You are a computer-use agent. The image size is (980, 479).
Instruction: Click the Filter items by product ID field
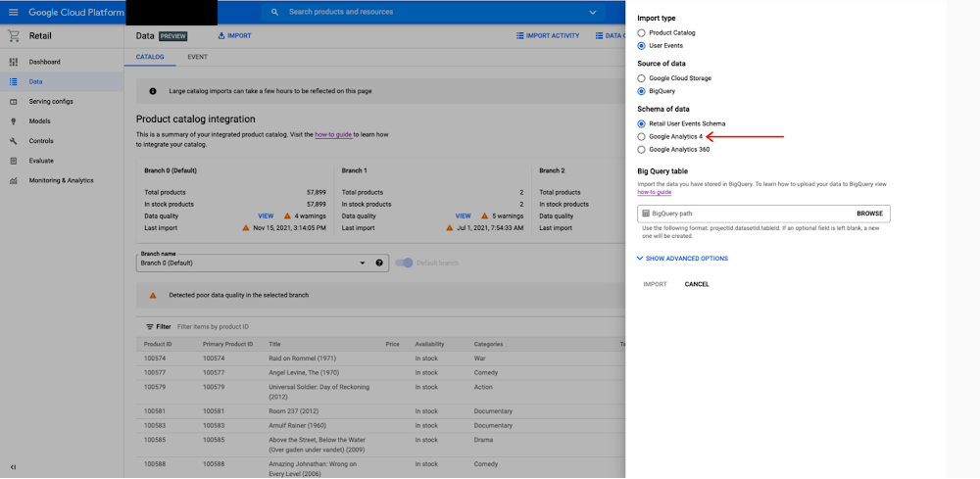pyautogui.click(x=213, y=326)
